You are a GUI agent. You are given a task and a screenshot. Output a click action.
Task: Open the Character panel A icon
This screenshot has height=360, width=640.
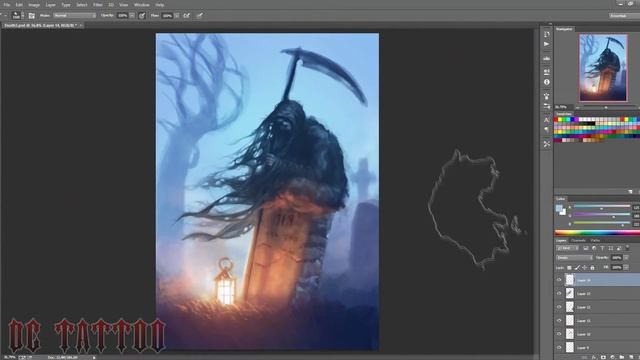[547, 120]
